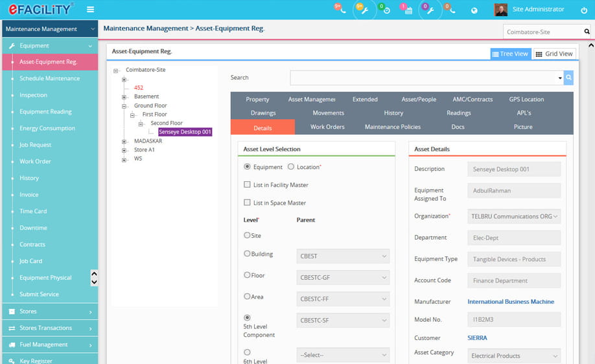Click the hamburger menu icon in header
Image resolution: width=595 pixels, height=364 pixels.
pos(90,10)
